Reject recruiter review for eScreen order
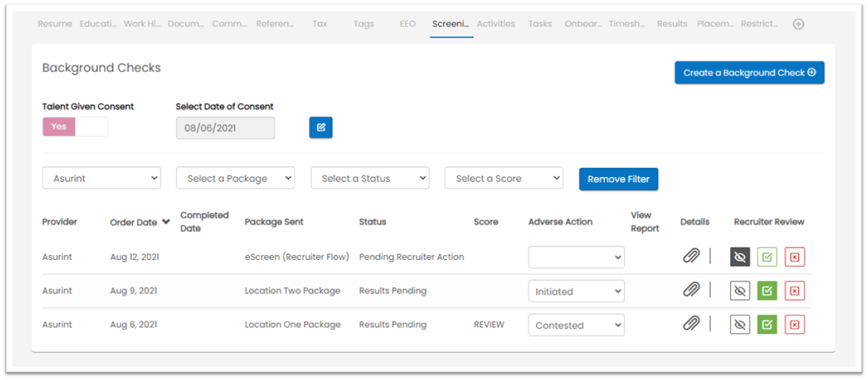The image size is (868, 380). (x=794, y=257)
